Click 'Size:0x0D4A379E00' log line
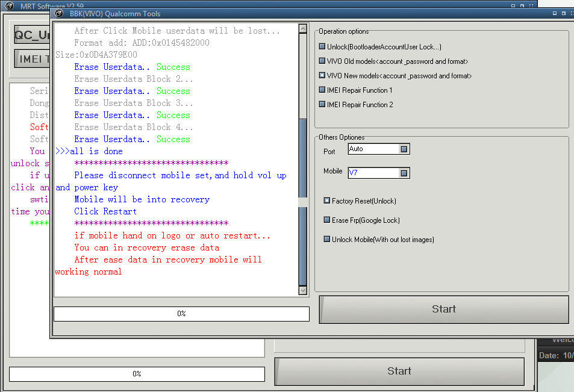The height and width of the screenshot is (392, 574). (96, 55)
